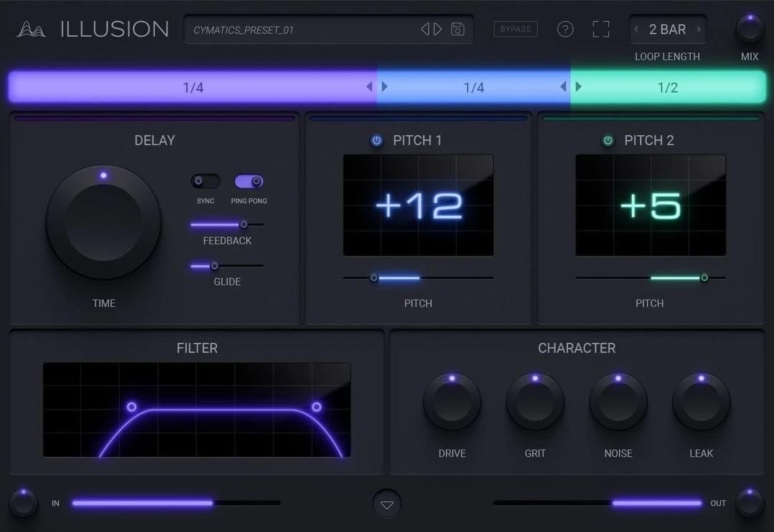This screenshot has width=774, height=532.
Task: Click the DRIVE knob
Action: coord(451,402)
